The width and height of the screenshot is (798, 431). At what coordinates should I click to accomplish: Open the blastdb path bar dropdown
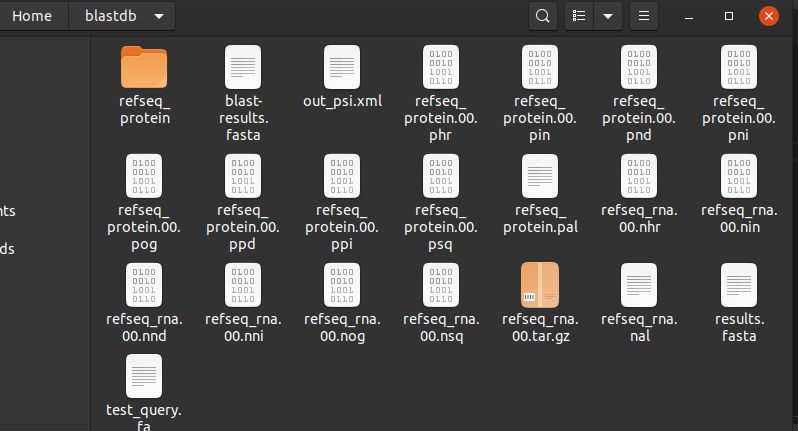coord(159,16)
